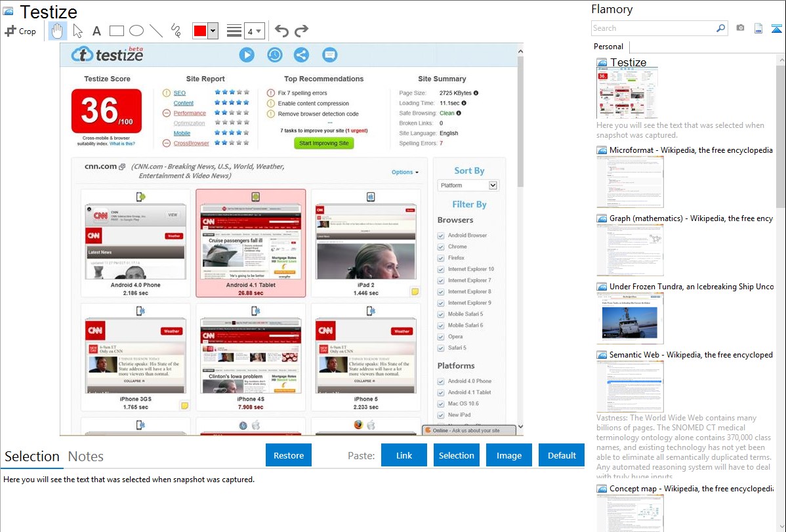This screenshot has height=532, width=786.
Task: Open the line width dropdown
Action: [x=255, y=31]
